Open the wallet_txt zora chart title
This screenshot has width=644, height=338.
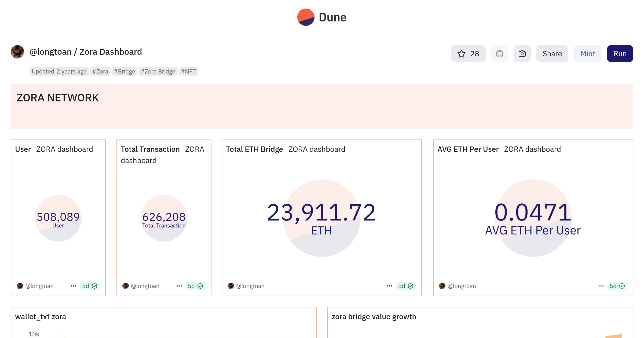click(41, 317)
